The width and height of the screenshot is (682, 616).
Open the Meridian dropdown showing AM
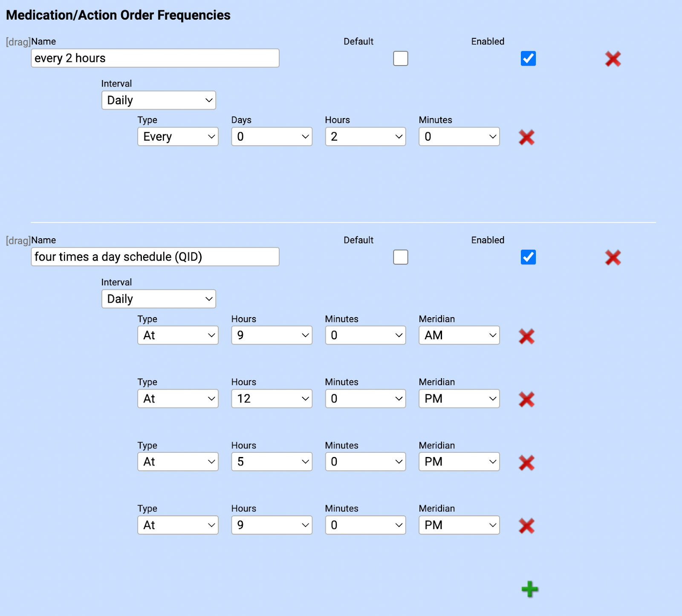point(459,335)
